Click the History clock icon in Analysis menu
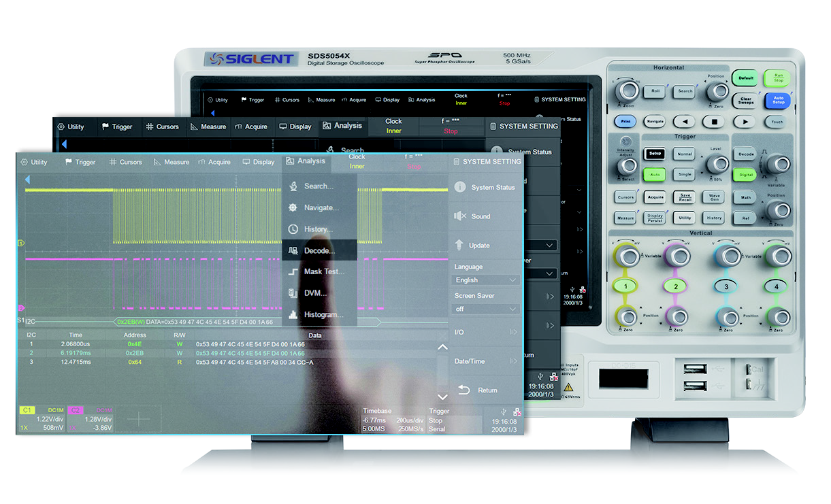Viewport: 831px width, 504px height. (293, 229)
